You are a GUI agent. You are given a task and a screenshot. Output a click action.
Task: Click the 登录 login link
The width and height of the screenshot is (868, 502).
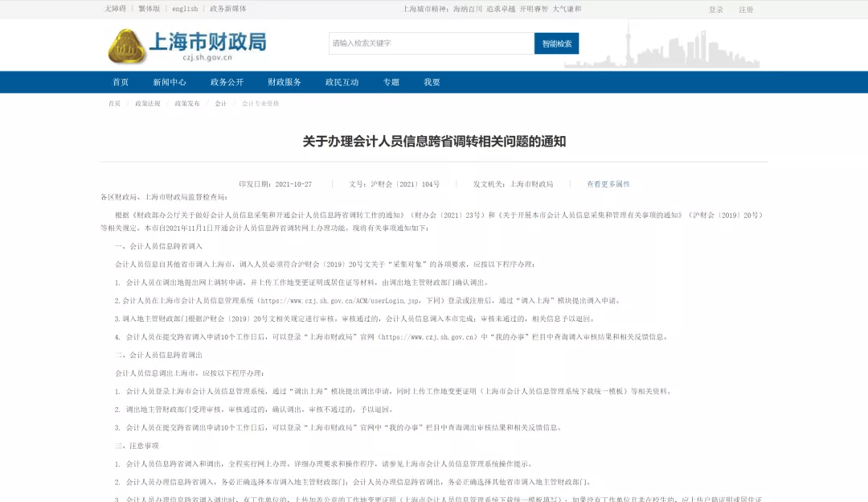pos(716,10)
